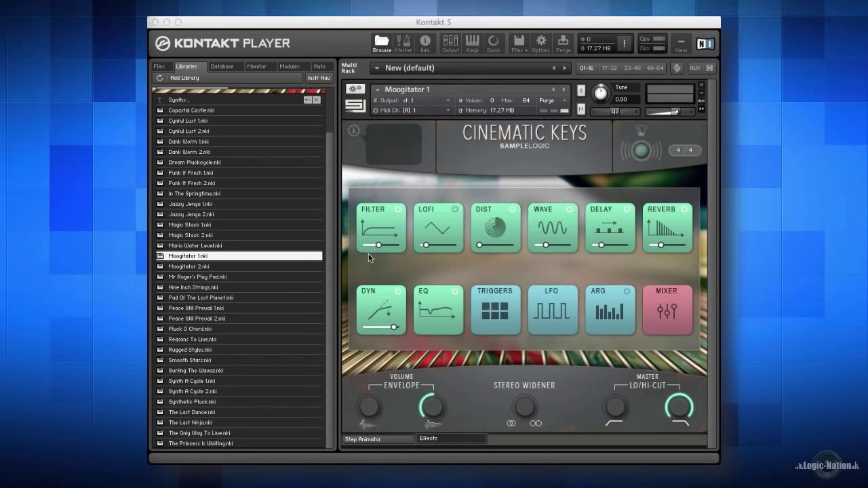
Task: Toggle the DIST effect power button
Action: 512,209
